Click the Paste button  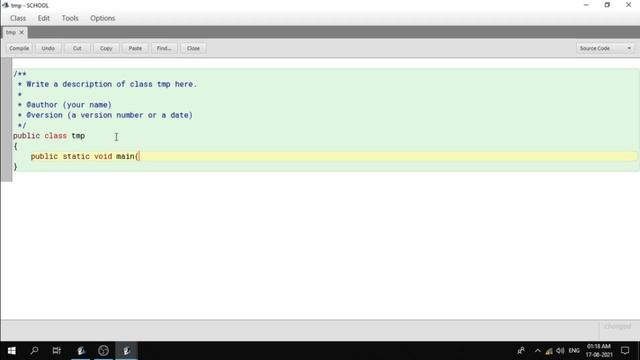135,48
